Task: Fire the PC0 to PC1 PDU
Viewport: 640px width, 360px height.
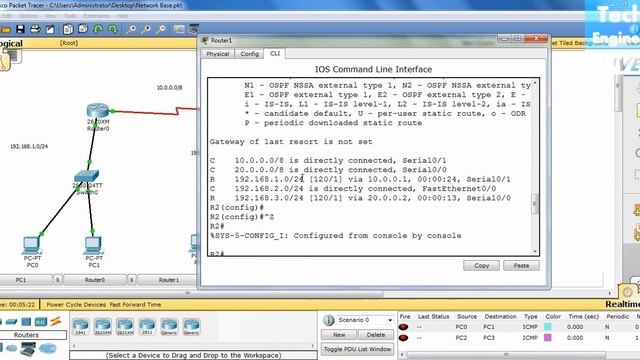Action: pos(403,327)
